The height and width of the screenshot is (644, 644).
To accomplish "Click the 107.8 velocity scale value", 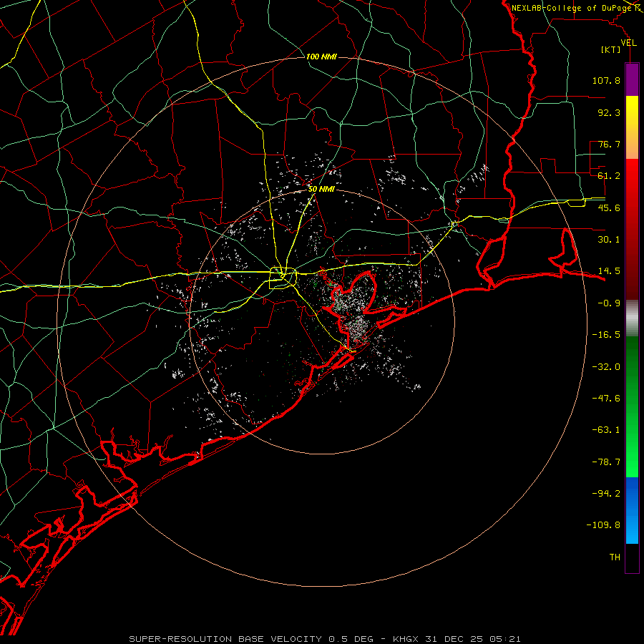I will [x=606, y=80].
